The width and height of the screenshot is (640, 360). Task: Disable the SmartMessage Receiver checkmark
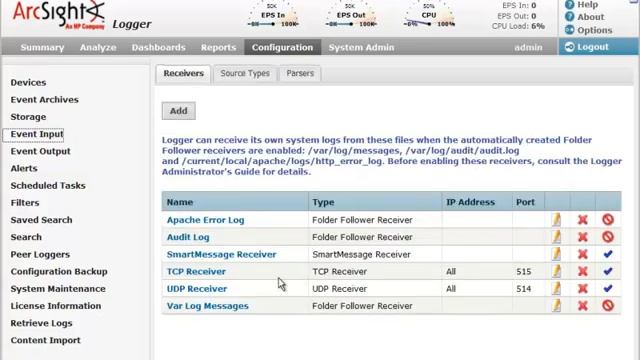608,254
